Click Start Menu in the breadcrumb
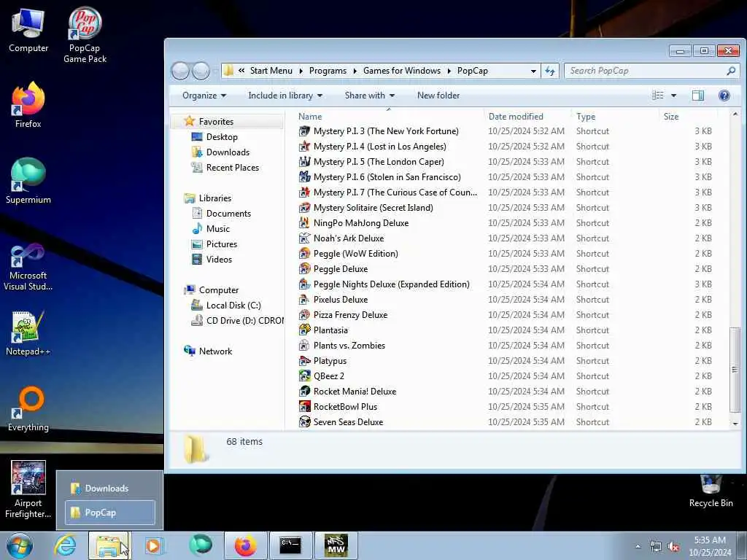The height and width of the screenshot is (560, 747). pos(271,71)
